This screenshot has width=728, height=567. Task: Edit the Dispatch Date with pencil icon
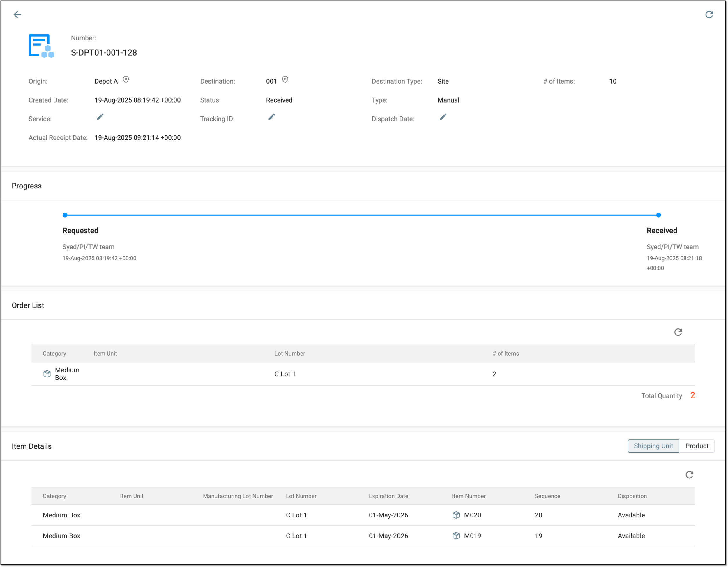[443, 117]
